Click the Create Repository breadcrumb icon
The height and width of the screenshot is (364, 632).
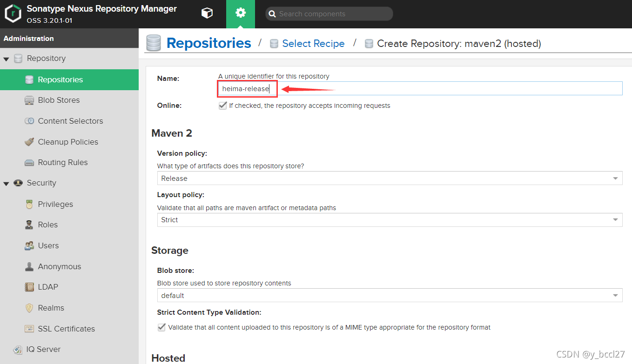click(x=369, y=44)
